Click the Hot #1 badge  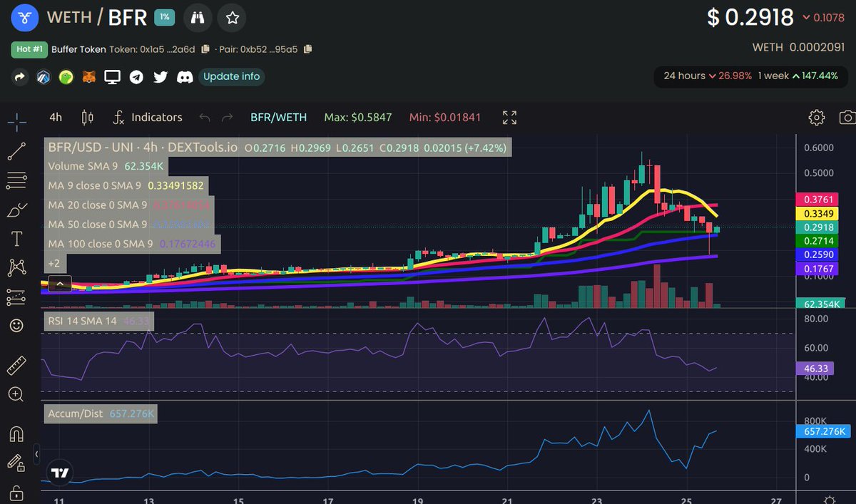pos(29,49)
